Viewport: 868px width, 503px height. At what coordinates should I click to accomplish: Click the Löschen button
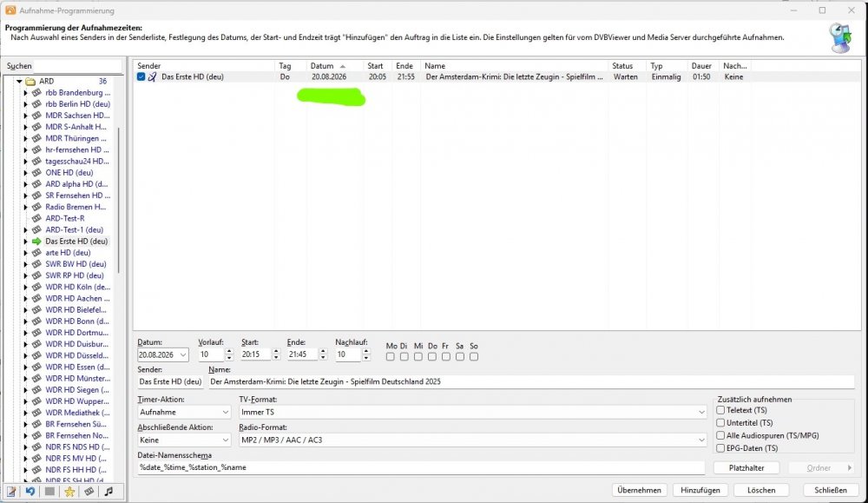[761, 490]
